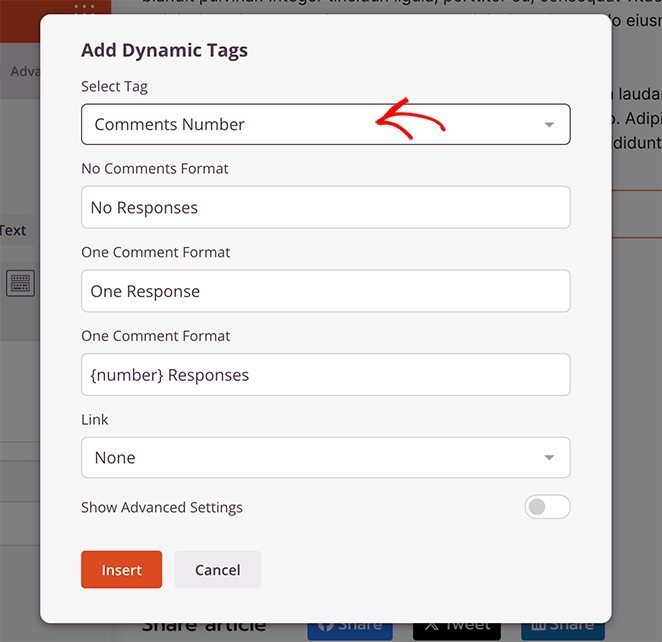Click the LinkedIn Share button
Viewport: 662px width, 642px height.
(562, 627)
